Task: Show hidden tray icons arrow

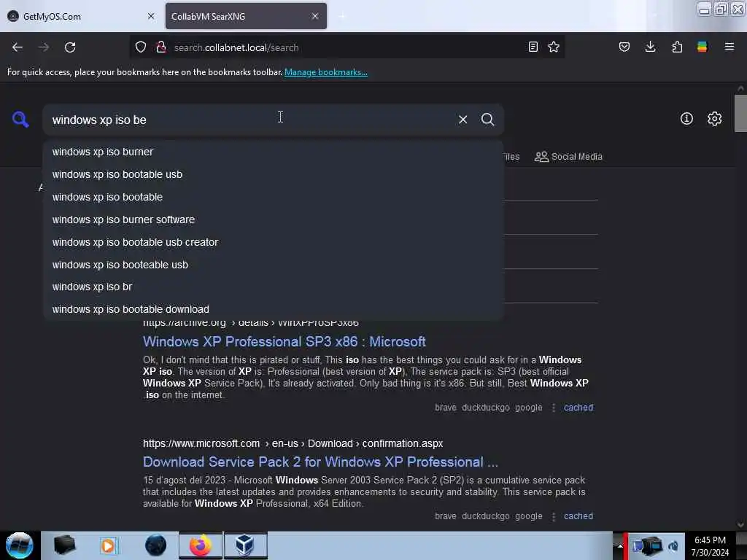Action: pos(620,546)
